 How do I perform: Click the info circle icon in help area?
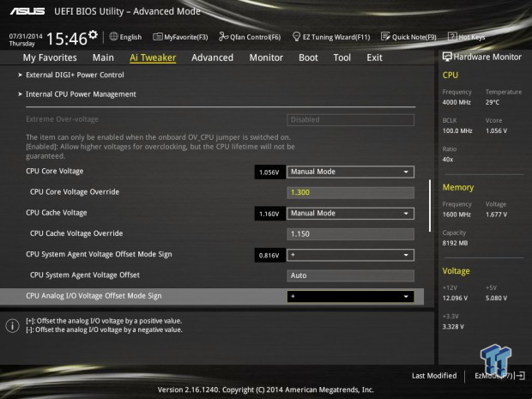pos(13,326)
